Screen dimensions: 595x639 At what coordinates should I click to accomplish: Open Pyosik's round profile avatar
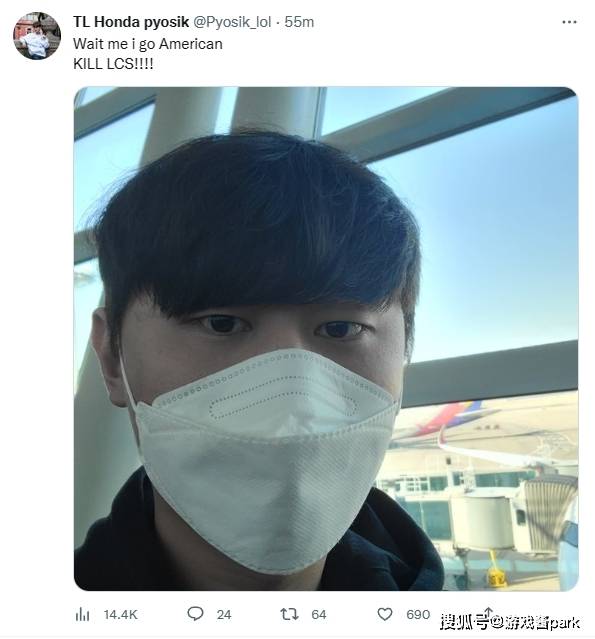(37, 36)
